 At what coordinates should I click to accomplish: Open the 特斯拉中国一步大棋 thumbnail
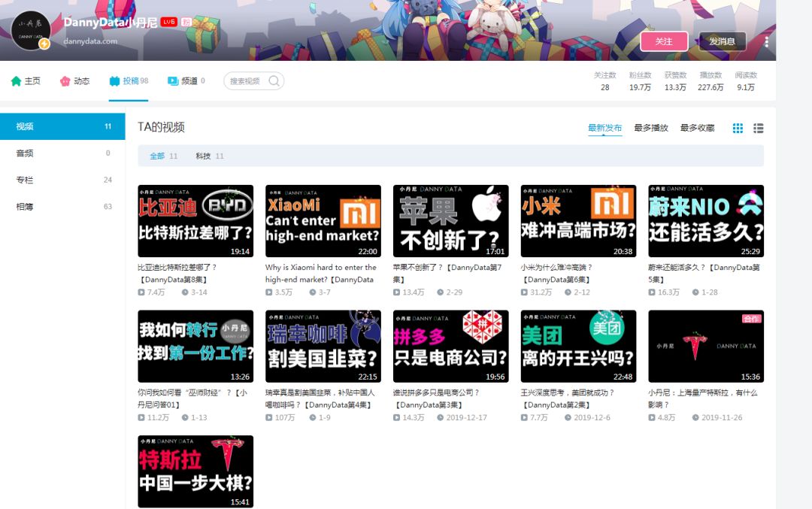pos(195,471)
